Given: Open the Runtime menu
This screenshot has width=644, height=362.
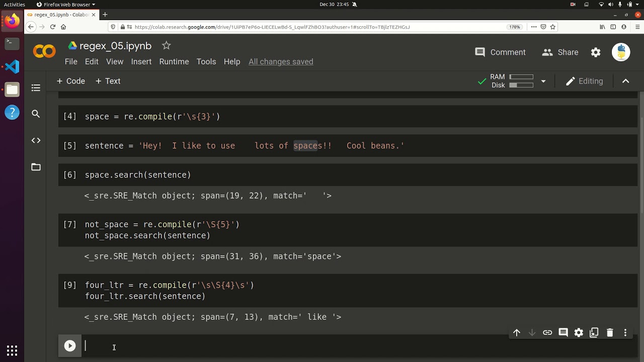Looking at the screenshot, I should pos(174,61).
